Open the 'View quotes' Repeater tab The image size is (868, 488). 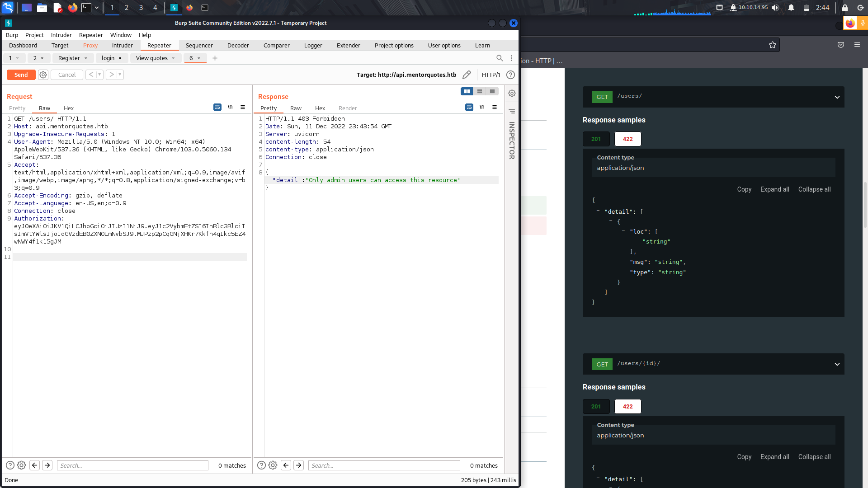coord(152,58)
